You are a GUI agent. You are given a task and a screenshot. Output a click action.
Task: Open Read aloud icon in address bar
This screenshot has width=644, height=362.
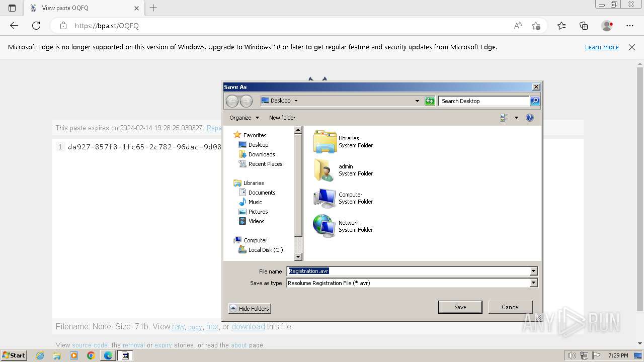click(x=518, y=26)
